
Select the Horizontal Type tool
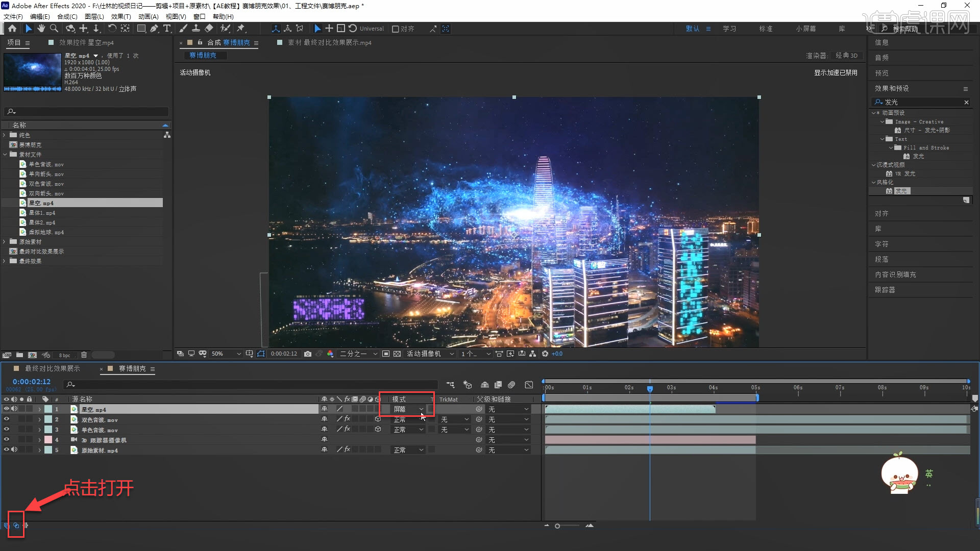[167, 29]
